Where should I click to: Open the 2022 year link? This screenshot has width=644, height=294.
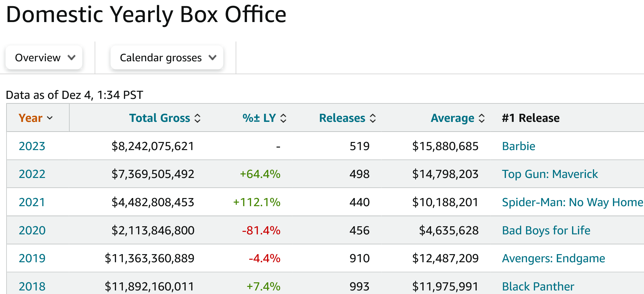(32, 174)
